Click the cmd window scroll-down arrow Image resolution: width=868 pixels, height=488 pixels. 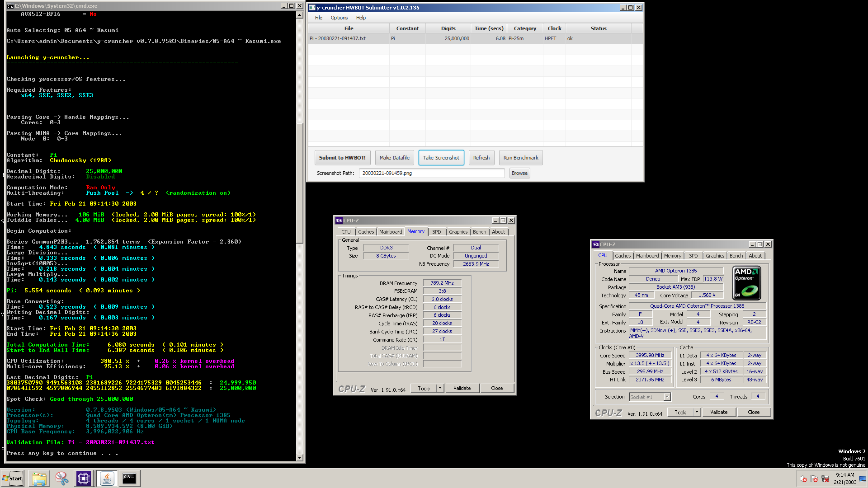click(299, 458)
